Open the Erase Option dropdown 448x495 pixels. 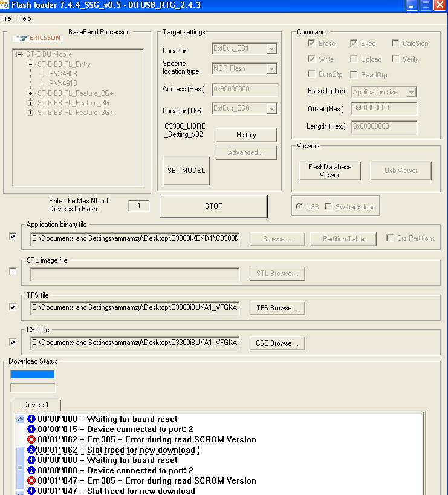(411, 92)
